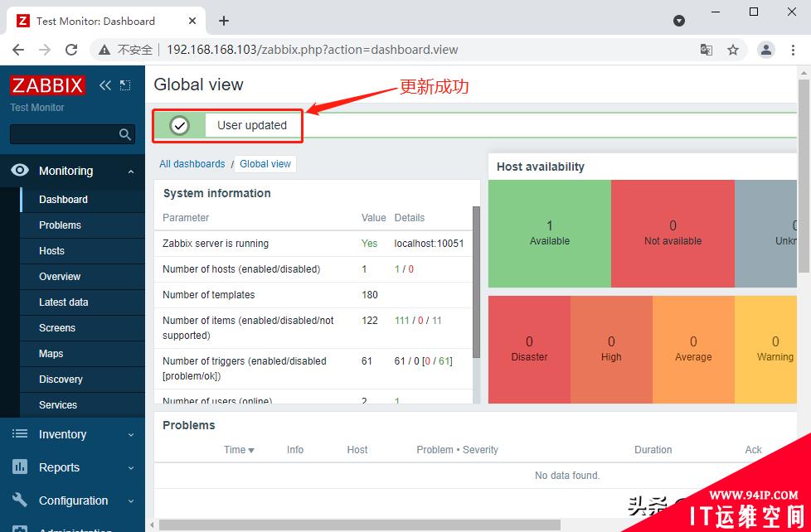Click 'No data found.' text in Problems
This screenshot has height=532, width=811.
(567, 475)
